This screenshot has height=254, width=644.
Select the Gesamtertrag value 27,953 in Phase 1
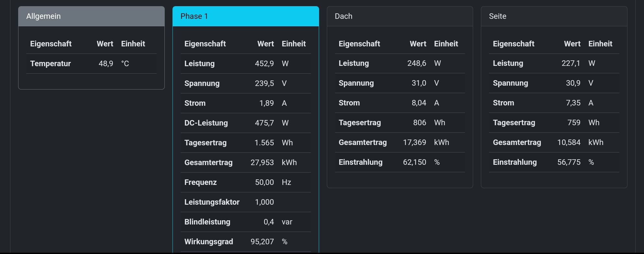262,163
